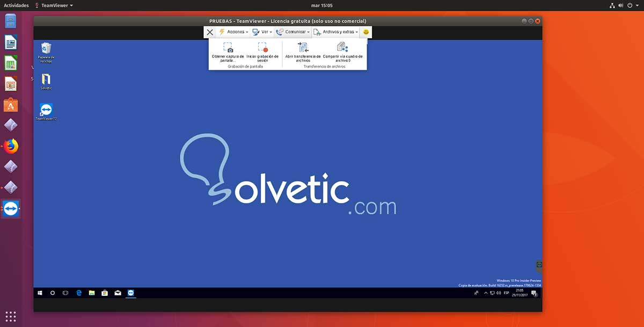The image size is (644, 327).
Task: Open the People icon in Windows taskbar
Action: [x=477, y=293]
